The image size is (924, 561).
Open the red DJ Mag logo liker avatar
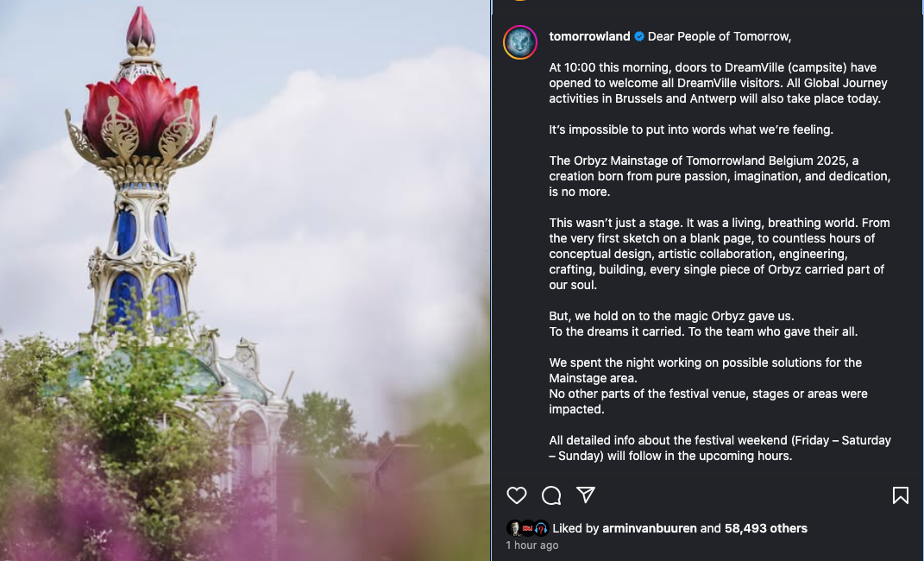(527, 528)
